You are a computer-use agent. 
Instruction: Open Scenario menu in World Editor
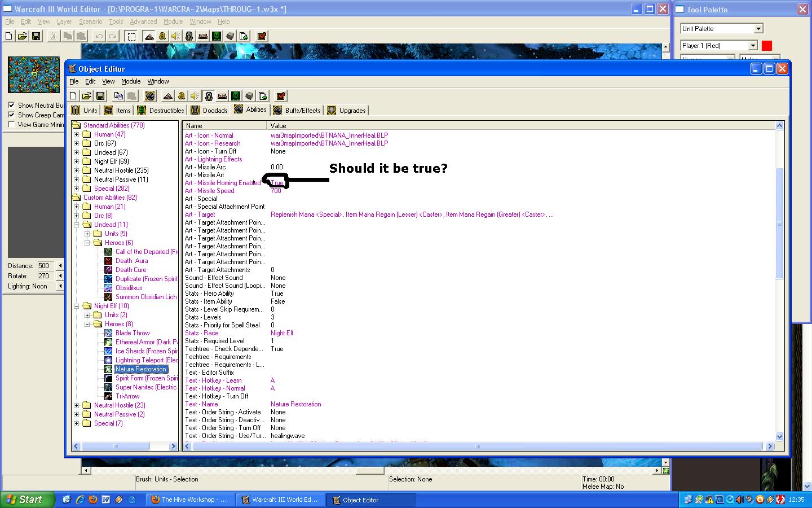(90, 21)
